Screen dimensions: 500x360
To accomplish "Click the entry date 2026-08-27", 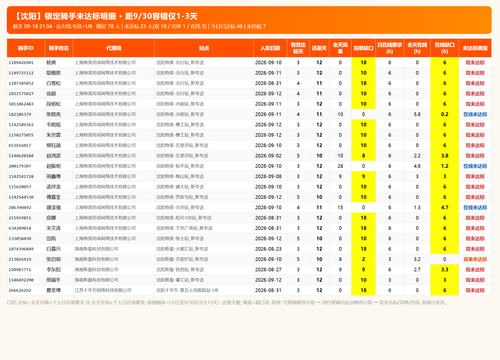I will click(268, 269).
